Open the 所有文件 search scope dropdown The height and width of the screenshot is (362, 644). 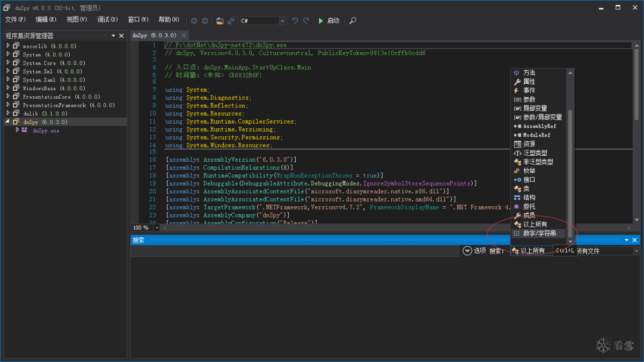click(609, 251)
